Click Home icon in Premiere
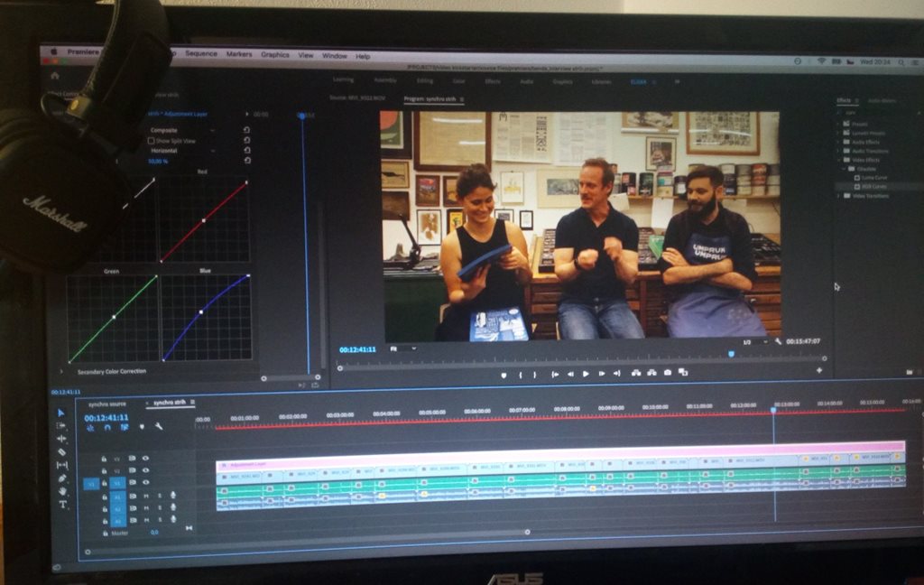924x585 pixels. coord(55,76)
